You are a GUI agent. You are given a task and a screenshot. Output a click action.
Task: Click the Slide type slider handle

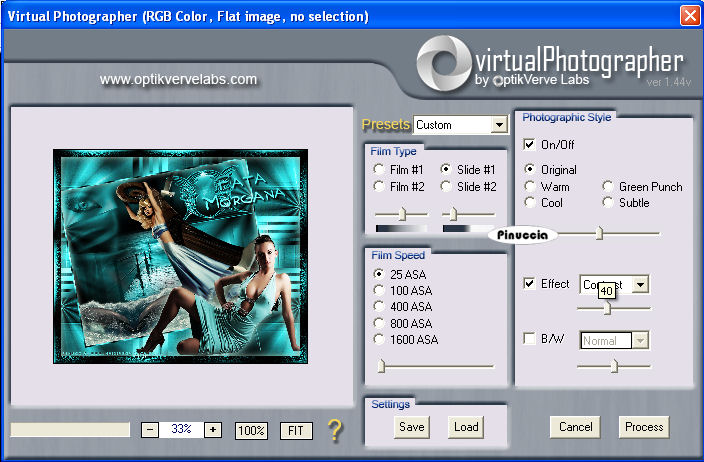pos(453,214)
